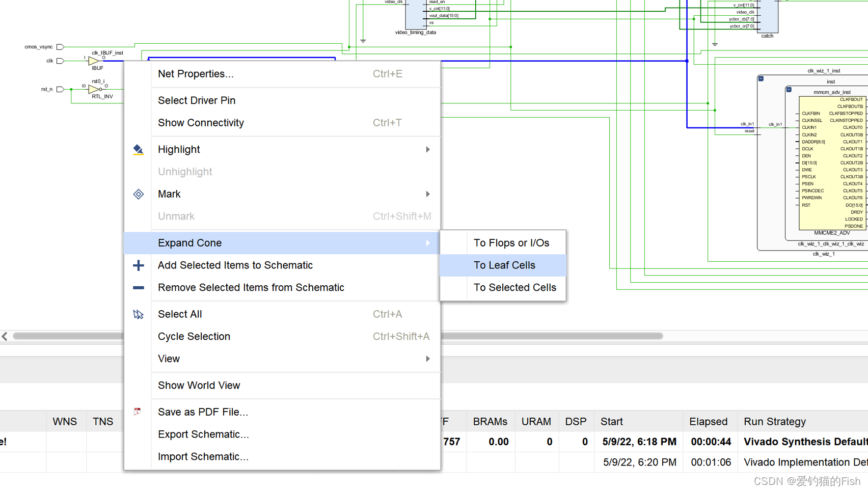Open the View submenu arrow
Screen dimensions: 868x491
(428, 359)
